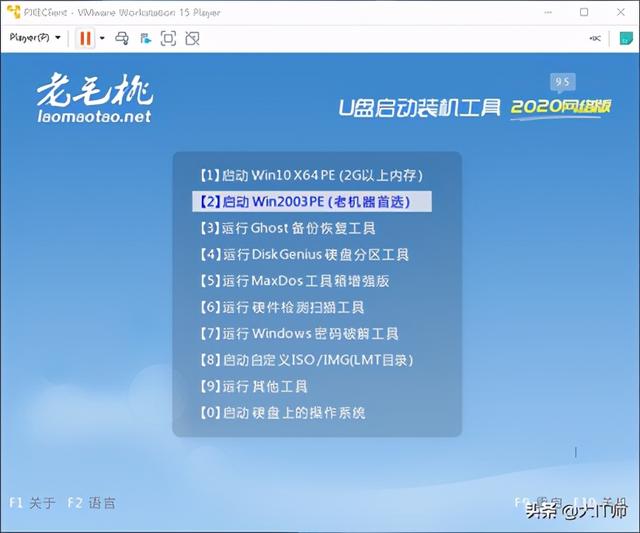Run [7] Windows 密码破解工具
Screen dimensions: 640x533
pyautogui.click(x=299, y=334)
